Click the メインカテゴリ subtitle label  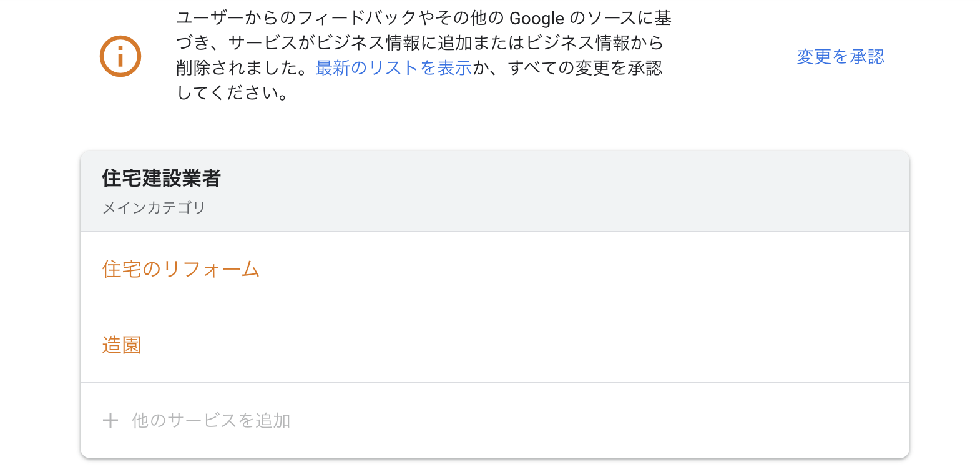154,207
